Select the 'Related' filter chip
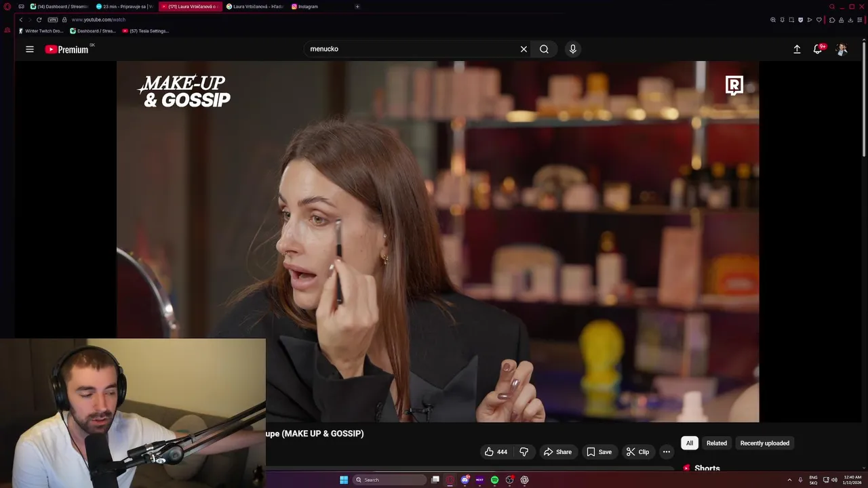Screen dimensions: 868x488 click(x=717, y=443)
